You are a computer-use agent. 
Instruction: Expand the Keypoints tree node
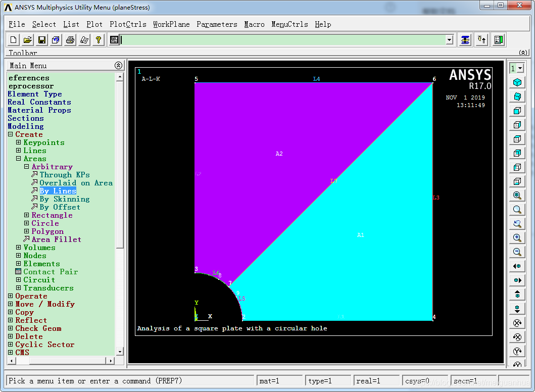(18, 142)
